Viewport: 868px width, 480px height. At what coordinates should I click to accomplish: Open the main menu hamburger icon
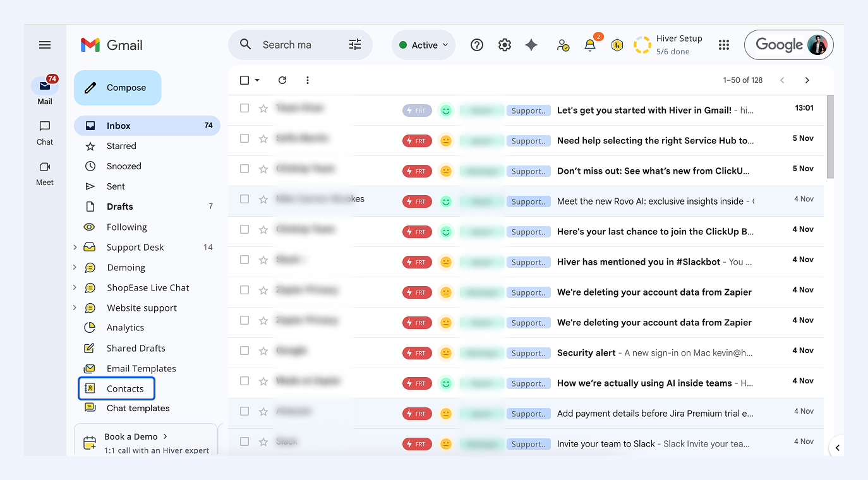click(x=45, y=45)
